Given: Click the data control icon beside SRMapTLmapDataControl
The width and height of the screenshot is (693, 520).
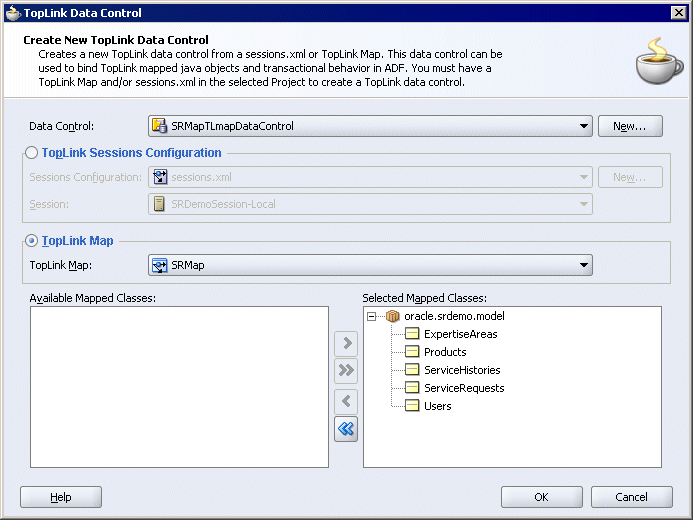Looking at the screenshot, I should pyautogui.click(x=160, y=126).
